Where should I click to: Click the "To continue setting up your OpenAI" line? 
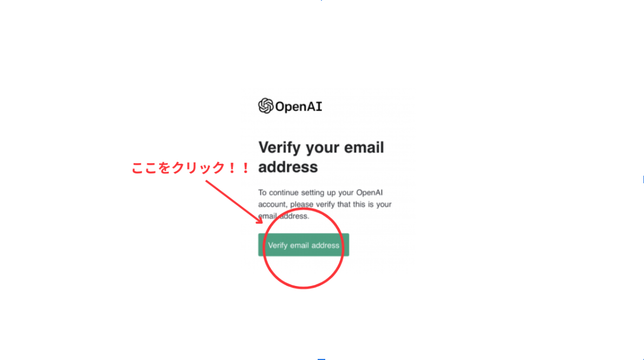coord(320,193)
